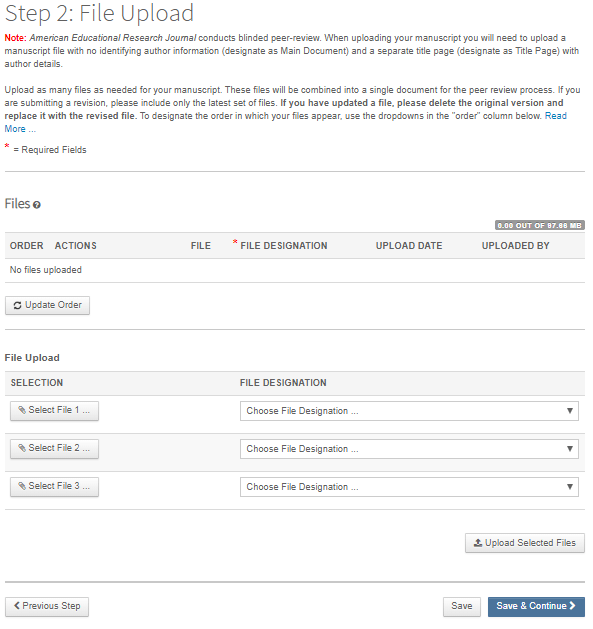
Task: Click the refresh icon on Update Order
Action: [x=17, y=306]
